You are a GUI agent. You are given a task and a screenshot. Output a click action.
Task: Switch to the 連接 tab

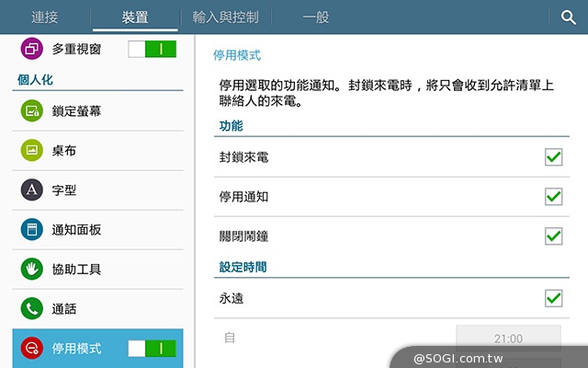45,17
